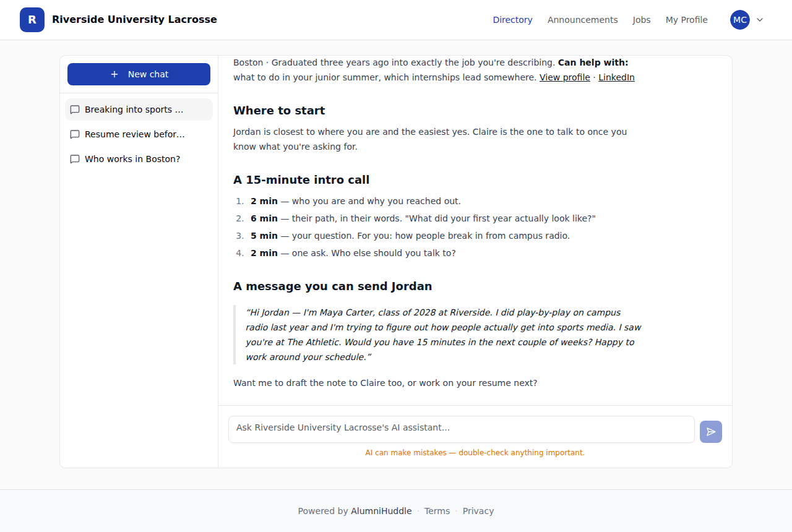The height and width of the screenshot is (532, 792).
Task: Open the Breaking into sports chat
Action: pyautogui.click(x=139, y=109)
